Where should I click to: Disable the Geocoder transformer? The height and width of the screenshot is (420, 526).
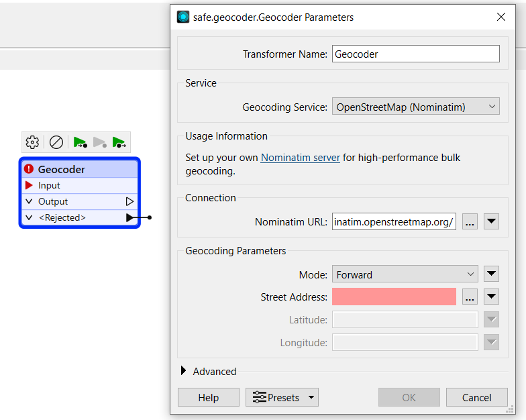click(x=56, y=142)
